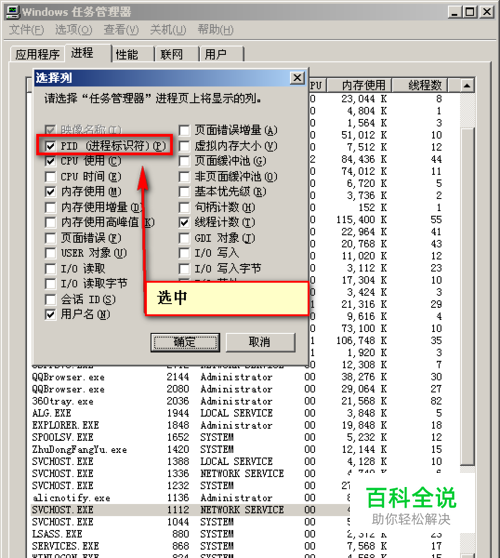Switch to the 性能 tab
Screen dimensions: 500x558
(132, 54)
